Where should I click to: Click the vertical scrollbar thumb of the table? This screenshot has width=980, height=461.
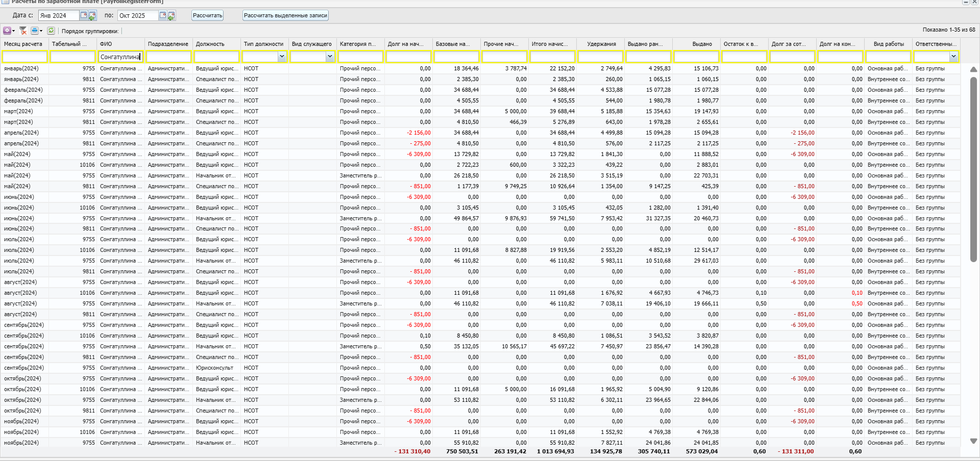[973, 168]
